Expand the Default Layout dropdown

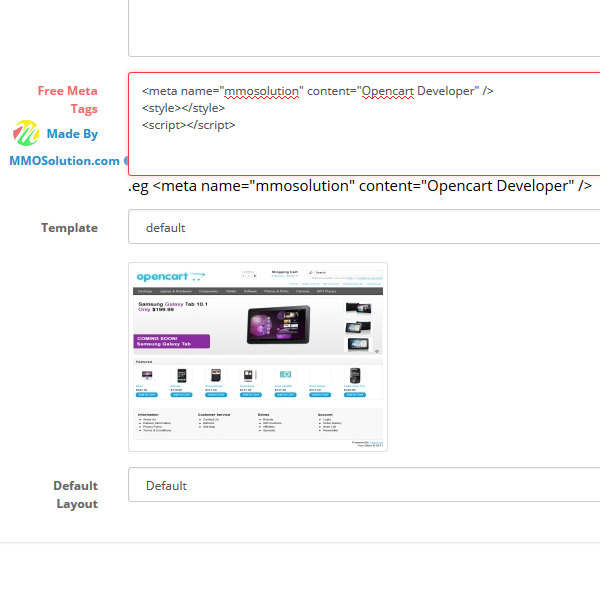(x=364, y=485)
